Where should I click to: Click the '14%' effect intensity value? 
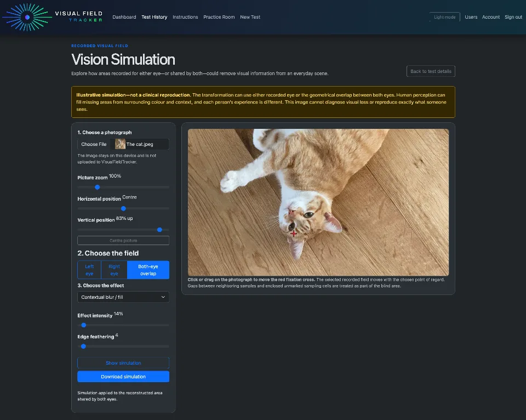click(118, 314)
